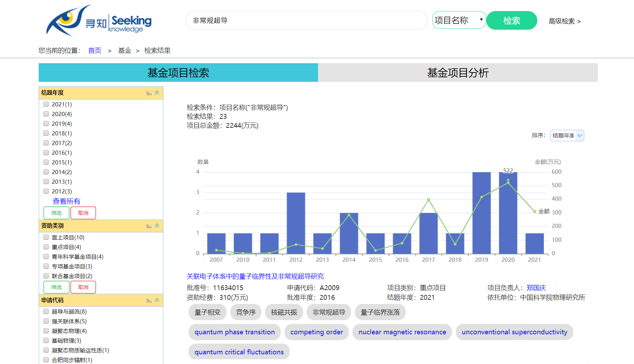This screenshot has height=364, width=634.
Task: Apply 筛选 under 资助类别 panel
Action: pyautogui.click(x=57, y=287)
